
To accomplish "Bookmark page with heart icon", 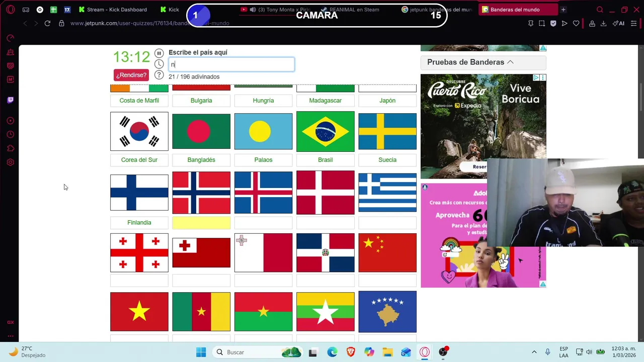I will 576,23.
